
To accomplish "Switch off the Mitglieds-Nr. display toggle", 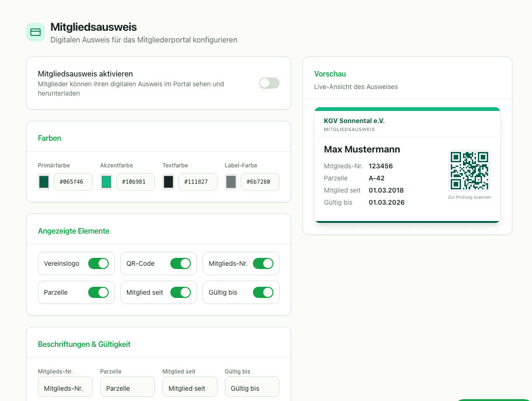I will tap(263, 263).
